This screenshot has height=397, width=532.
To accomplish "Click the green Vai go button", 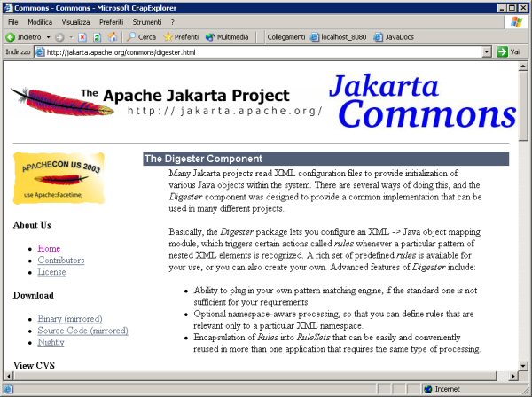I will click(508, 52).
